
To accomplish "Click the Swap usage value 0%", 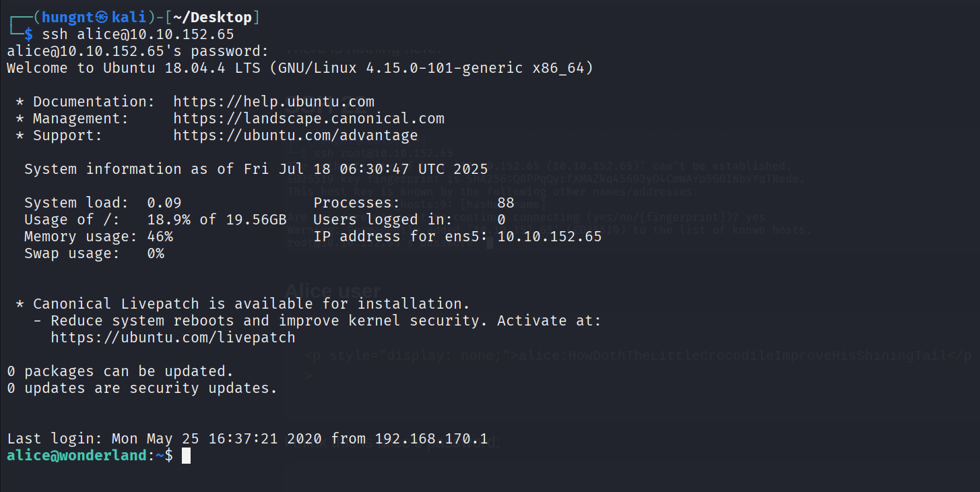I will [x=156, y=253].
